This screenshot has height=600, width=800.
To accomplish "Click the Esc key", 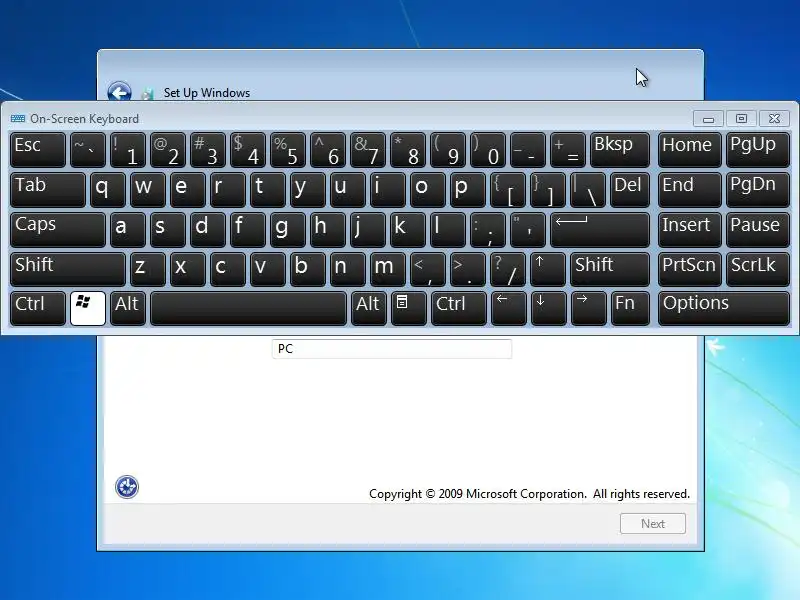I will 38,150.
